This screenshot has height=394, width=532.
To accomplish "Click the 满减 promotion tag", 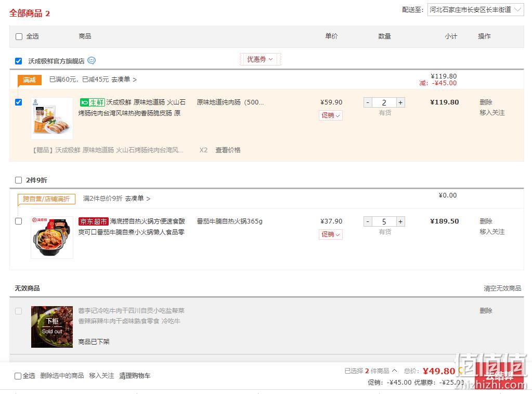I will [30, 80].
